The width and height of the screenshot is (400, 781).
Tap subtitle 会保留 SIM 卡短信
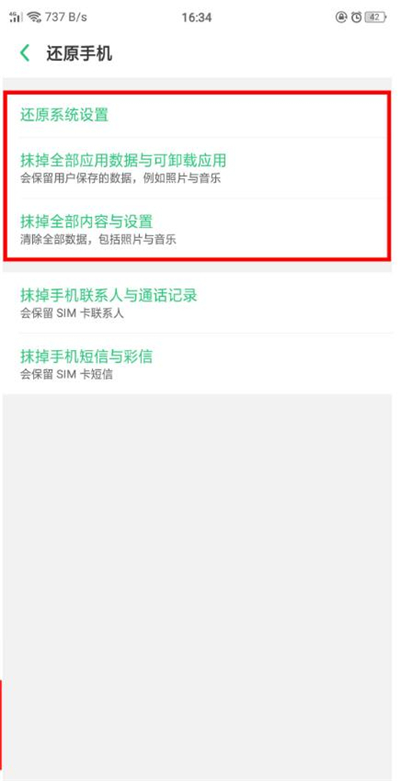point(66,374)
